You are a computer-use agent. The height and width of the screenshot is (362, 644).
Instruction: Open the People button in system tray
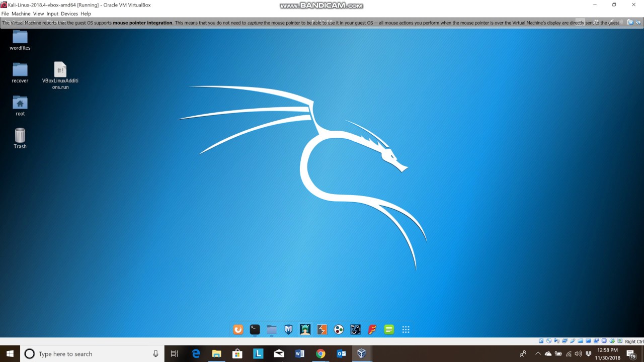tap(523, 354)
